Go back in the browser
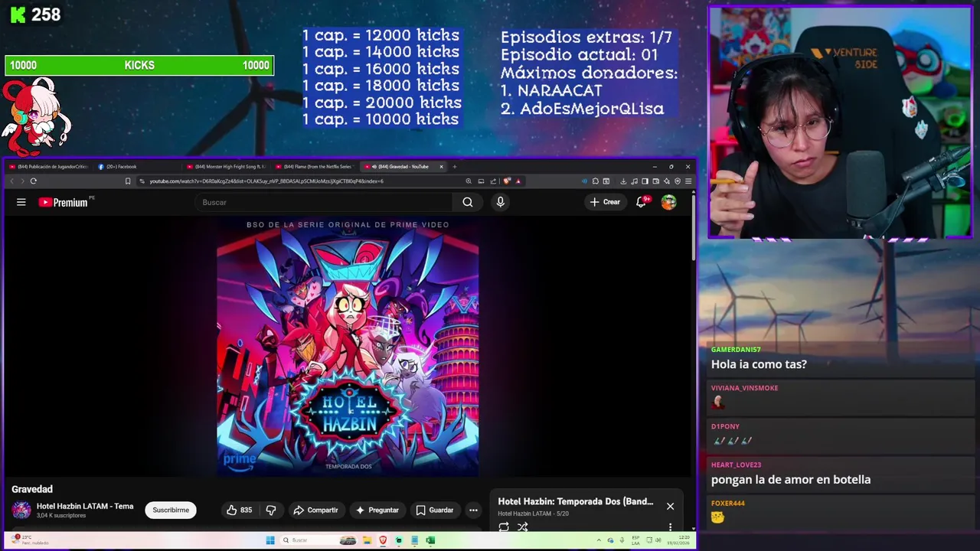This screenshot has width=980, height=551. click(x=11, y=181)
